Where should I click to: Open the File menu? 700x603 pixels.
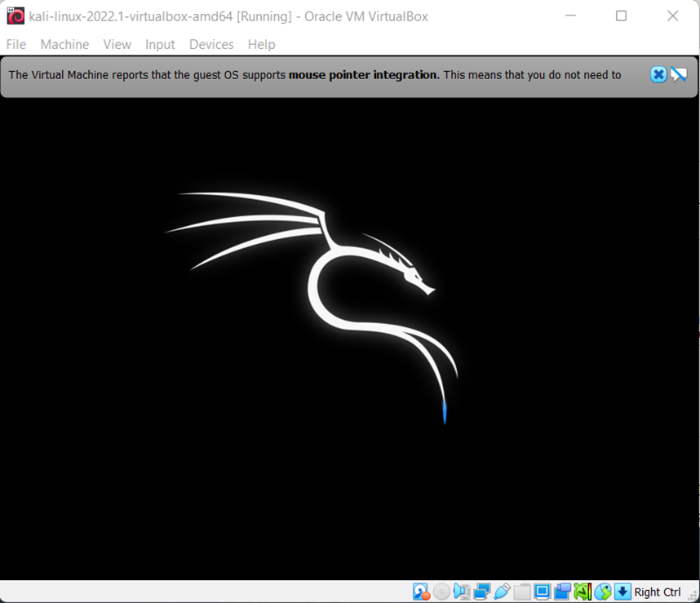[16, 44]
